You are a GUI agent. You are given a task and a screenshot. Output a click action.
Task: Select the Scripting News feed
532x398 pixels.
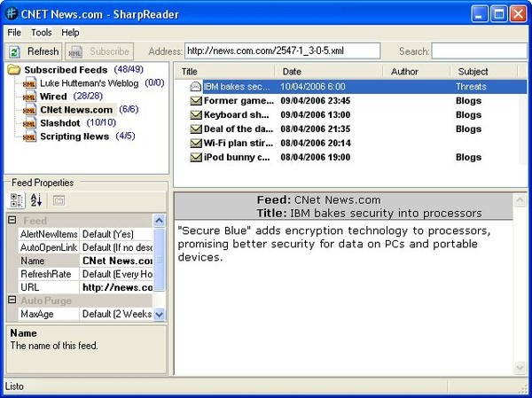pyautogui.click(x=74, y=137)
